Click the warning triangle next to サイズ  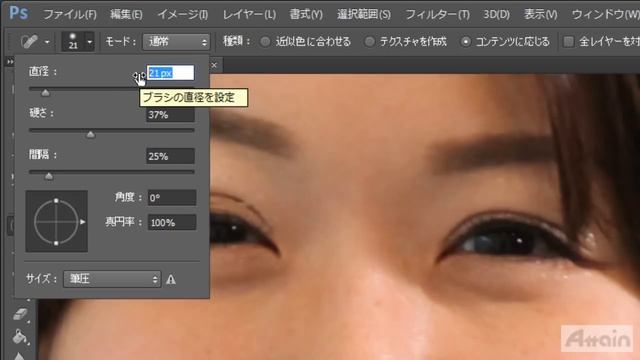tap(171, 280)
